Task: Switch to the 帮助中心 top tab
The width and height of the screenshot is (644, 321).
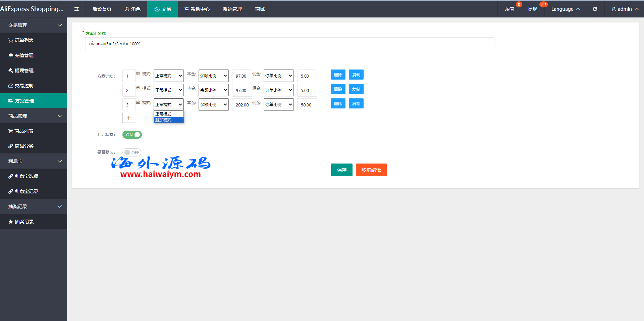Action: tap(197, 9)
